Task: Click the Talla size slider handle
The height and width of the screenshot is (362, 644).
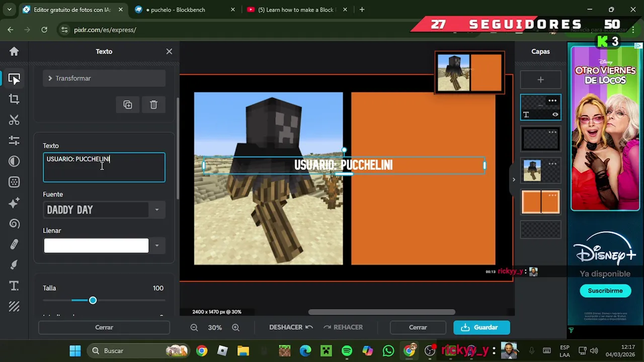Action: 93,300
